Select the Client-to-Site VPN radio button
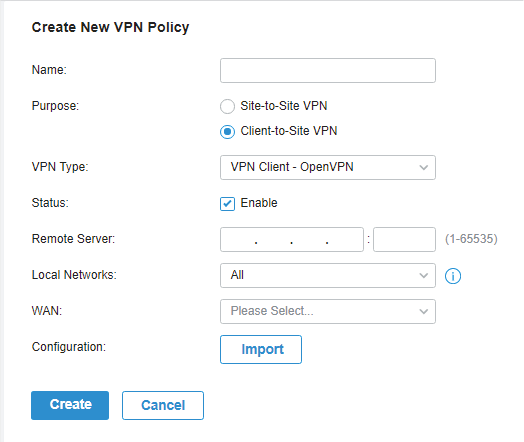524x442 pixels. pos(227,132)
